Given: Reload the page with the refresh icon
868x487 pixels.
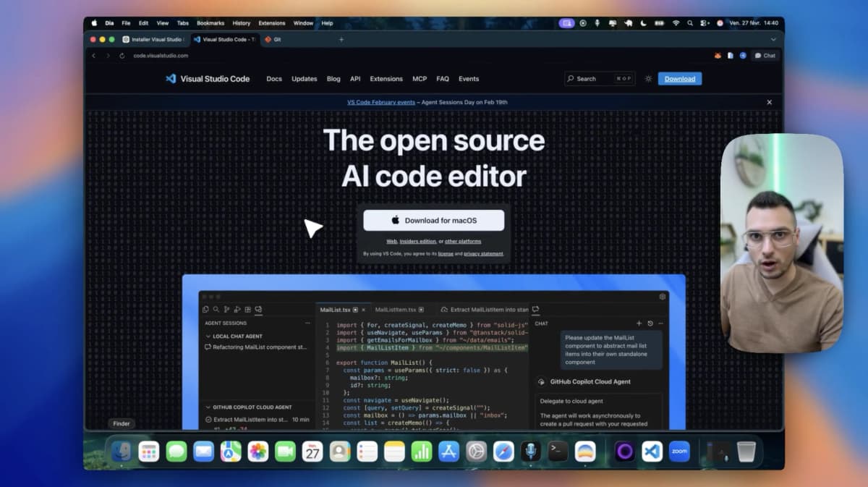Looking at the screenshot, I should (122, 56).
